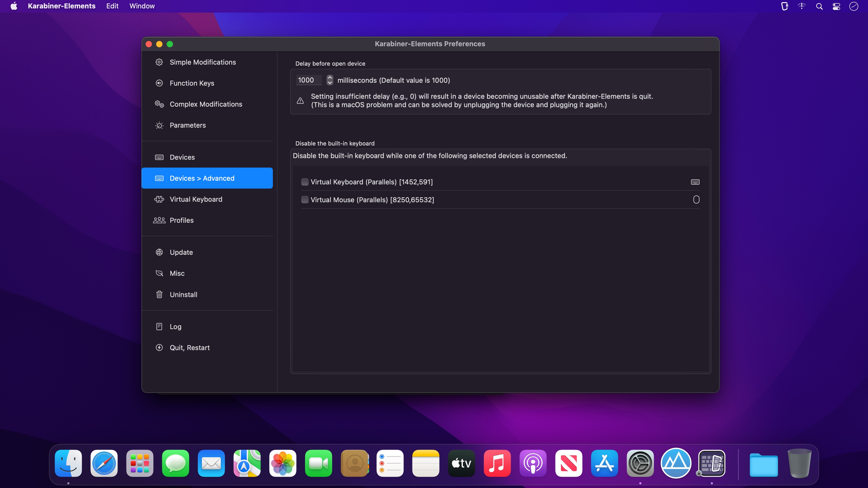Image resolution: width=868 pixels, height=488 pixels.
Task: Open FaceTime from the Dock
Action: tap(318, 463)
